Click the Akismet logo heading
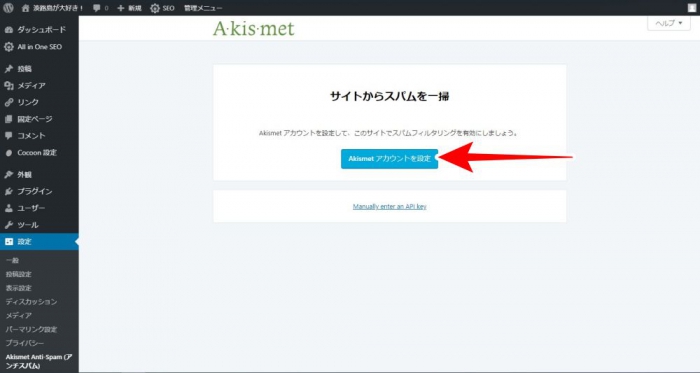 (x=254, y=29)
